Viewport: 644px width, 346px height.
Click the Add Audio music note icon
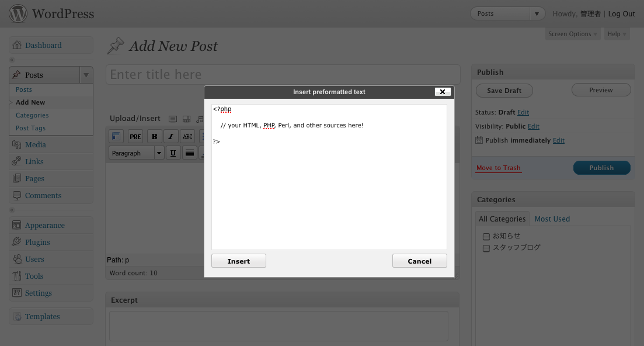[200, 119]
